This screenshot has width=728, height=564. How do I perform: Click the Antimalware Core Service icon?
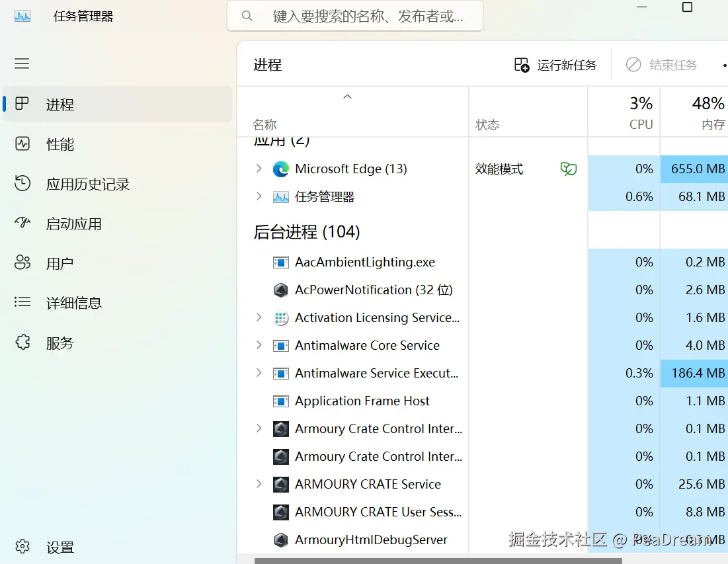[x=281, y=345]
